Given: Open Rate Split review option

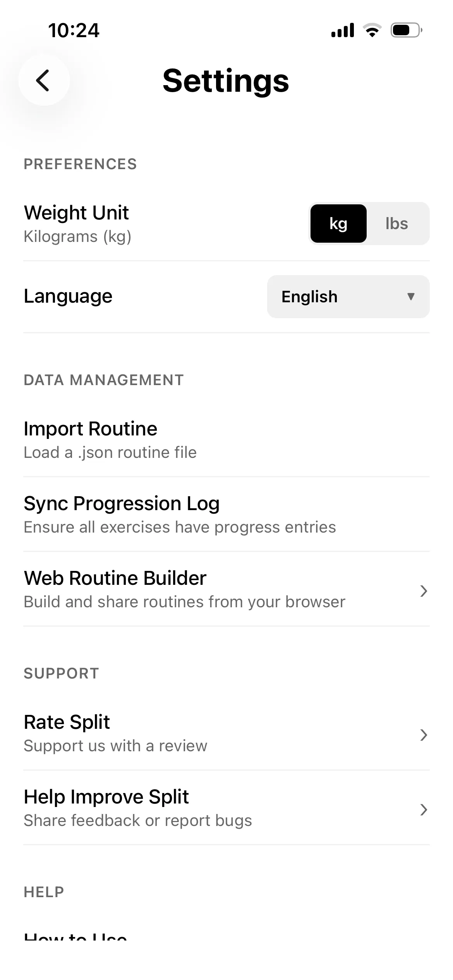Looking at the screenshot, I should pos(226,733).
